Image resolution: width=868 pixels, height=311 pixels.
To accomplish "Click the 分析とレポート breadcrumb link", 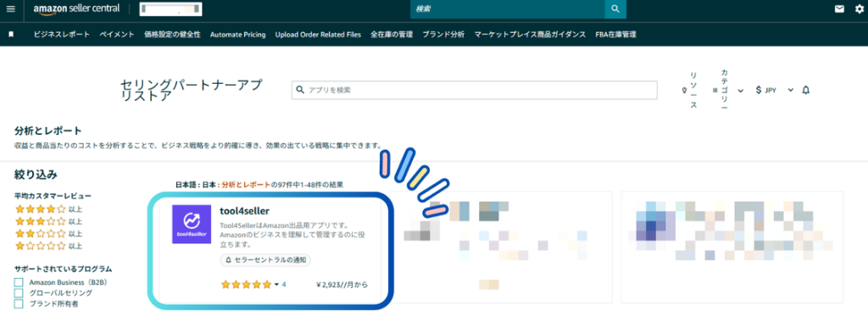I will coord(246,185).
